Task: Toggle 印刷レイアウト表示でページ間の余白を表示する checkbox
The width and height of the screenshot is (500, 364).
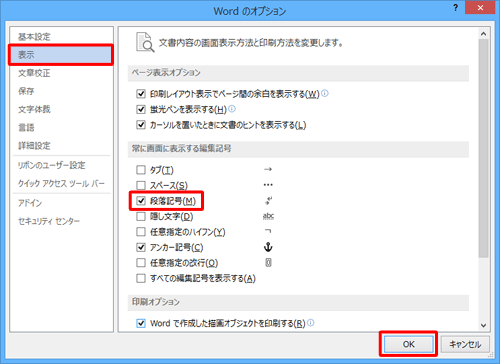Action: (x=141, y=94)
